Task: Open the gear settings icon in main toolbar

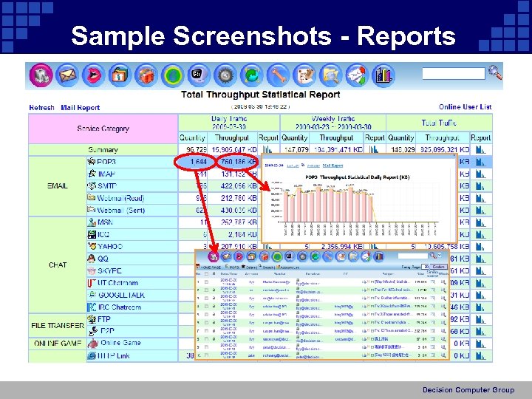Action: 225,75
